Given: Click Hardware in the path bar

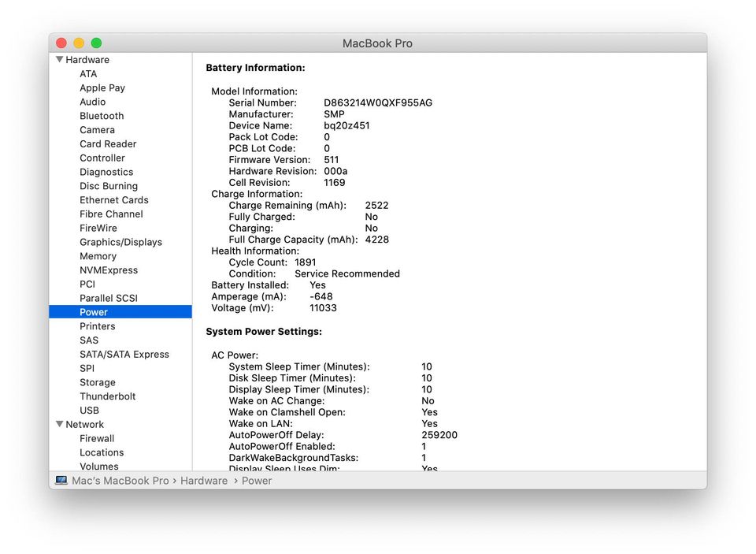Looking at the screenshot, I should pos(204,480).
